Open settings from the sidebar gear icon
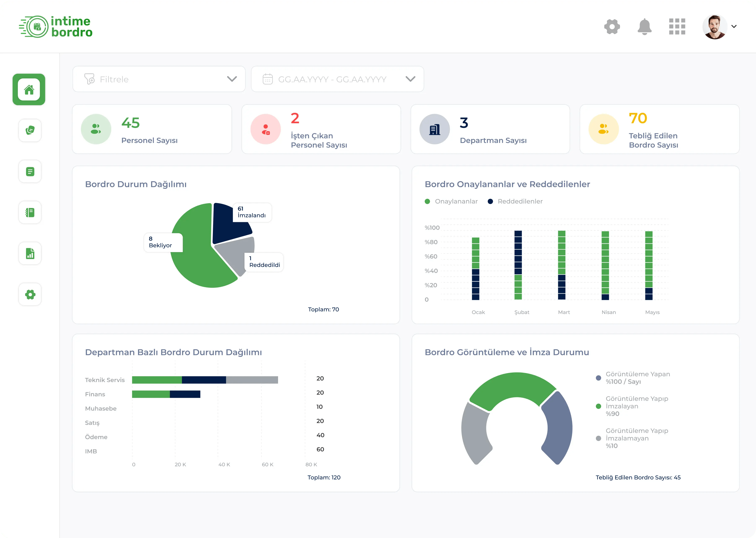The height and width of the screenshot is (538, 756). (30, 294)
